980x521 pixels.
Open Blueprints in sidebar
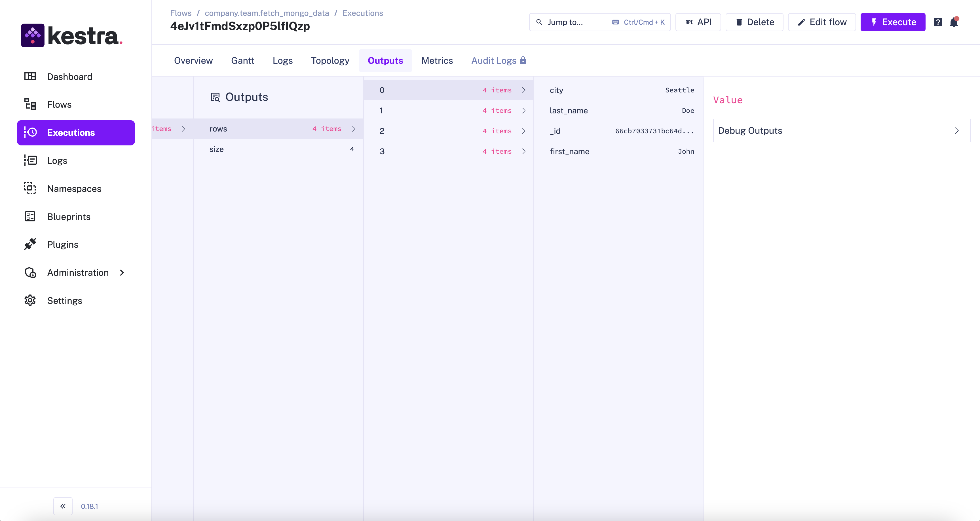68,216
